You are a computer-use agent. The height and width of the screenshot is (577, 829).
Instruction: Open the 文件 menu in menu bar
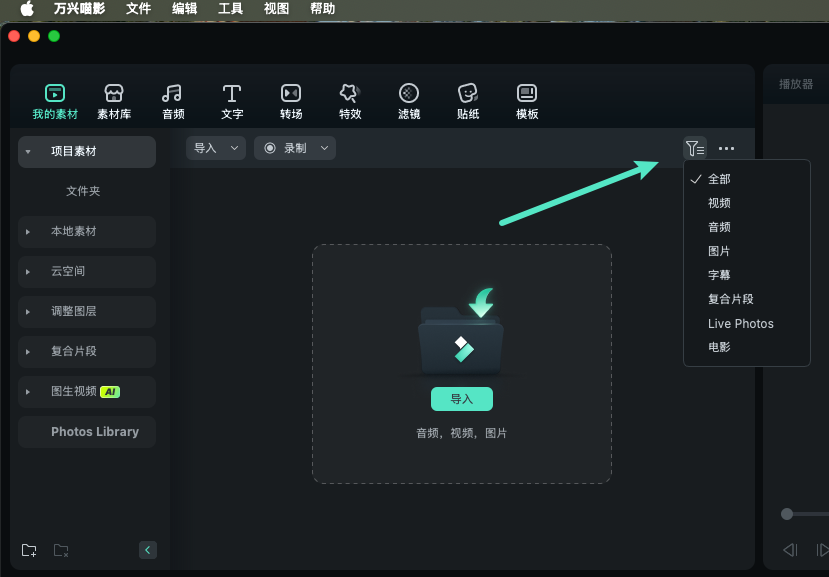pos(139,9)
